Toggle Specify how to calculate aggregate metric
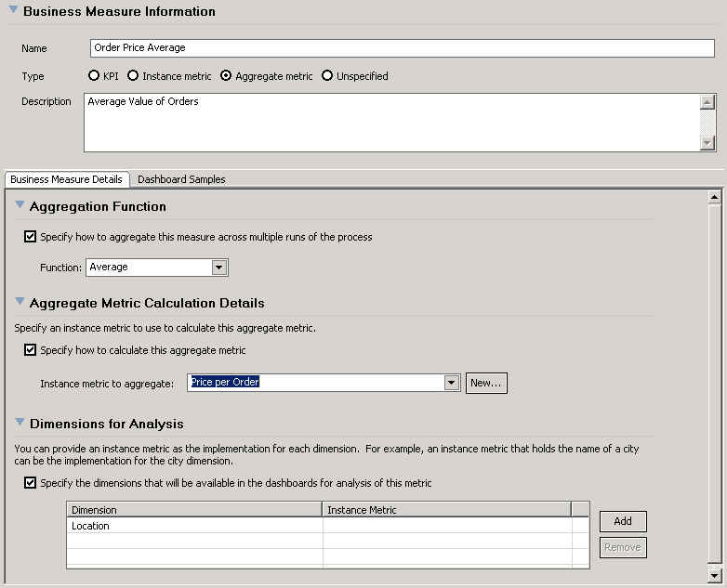This screenshot has width=727, height=588. click(31, 350)
